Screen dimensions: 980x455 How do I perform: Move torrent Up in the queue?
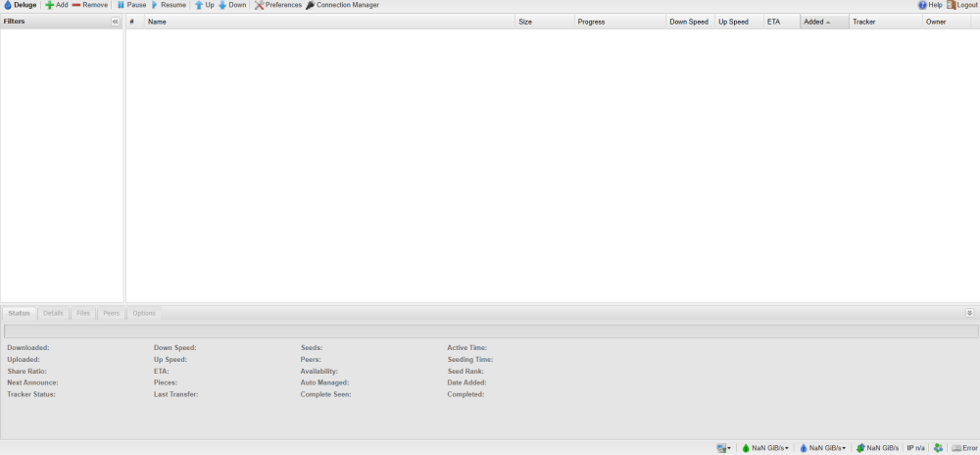[x=205, y=5]
